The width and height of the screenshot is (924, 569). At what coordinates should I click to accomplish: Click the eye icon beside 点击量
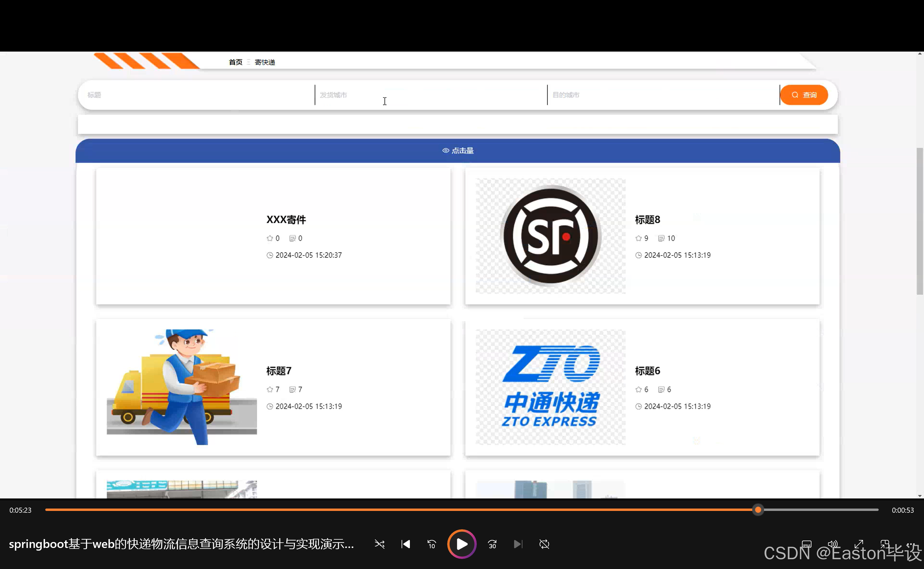pos(446,151)
